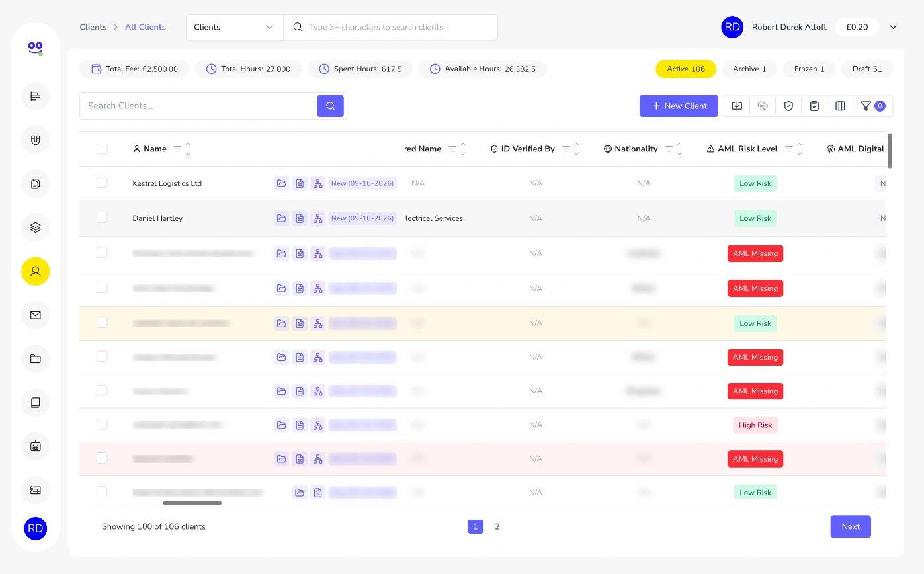Switch to the Active 106 tab
Image resolution: width=924 pixels, height=574 pixels.
(x=686, y=69)
